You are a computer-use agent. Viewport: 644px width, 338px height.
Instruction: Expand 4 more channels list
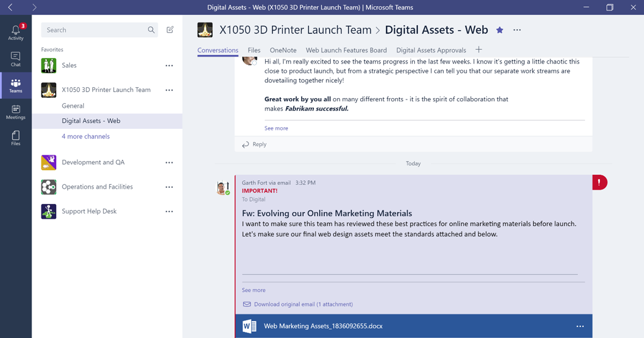[x=86, y=137]
